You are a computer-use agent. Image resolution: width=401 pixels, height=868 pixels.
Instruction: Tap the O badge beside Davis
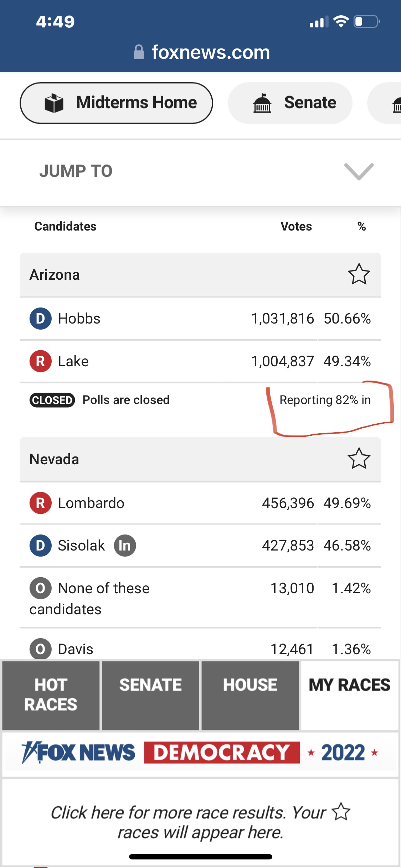tap(40, 649)
